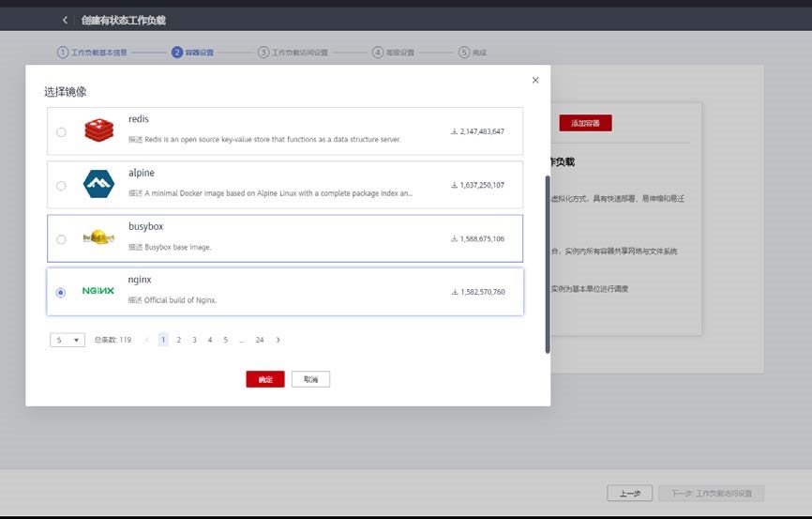
Task: Click the dialog's vertical scrollbar
Action: tap(548, 265)
